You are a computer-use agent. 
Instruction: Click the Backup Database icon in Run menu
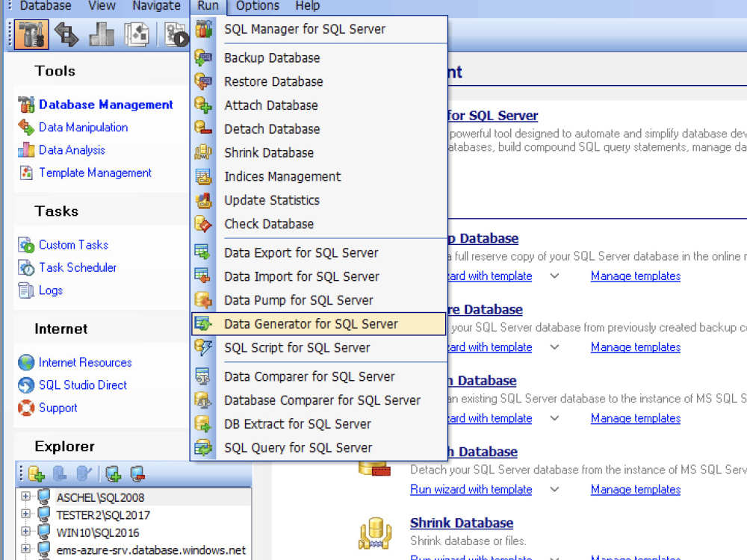pyautogui.click(x=203, y=57)
